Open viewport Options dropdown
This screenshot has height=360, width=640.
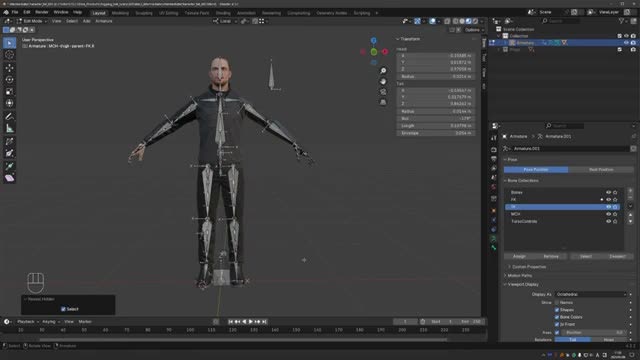tap(474, 30)
